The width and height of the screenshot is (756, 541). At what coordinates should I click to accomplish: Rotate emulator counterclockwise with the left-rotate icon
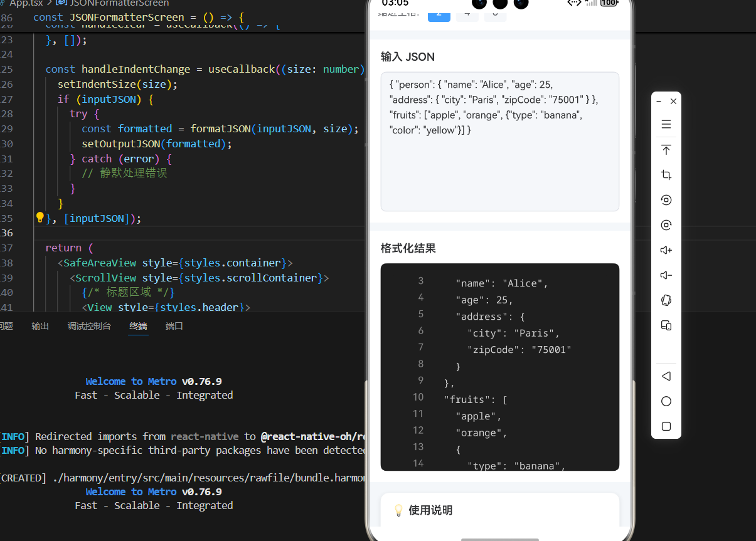click(x=666, y=200)
